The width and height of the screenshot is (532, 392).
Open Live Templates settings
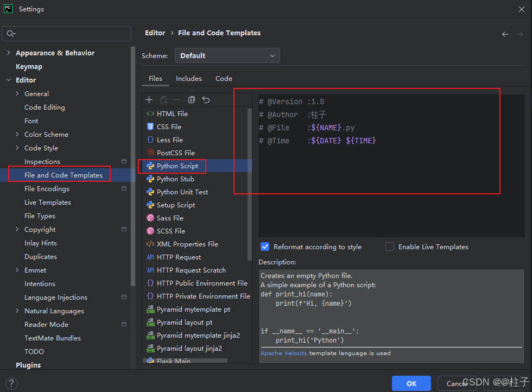[x=48, y=203]
